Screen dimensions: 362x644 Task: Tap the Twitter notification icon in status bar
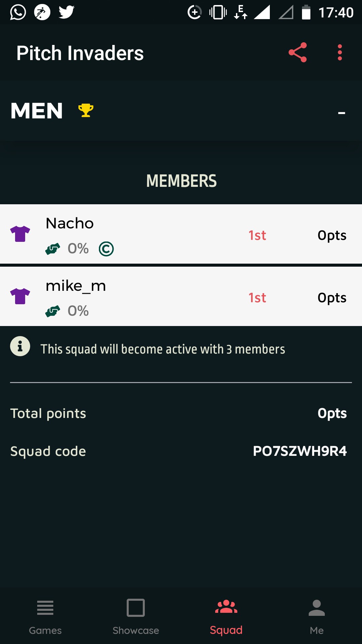pos(66,12)
